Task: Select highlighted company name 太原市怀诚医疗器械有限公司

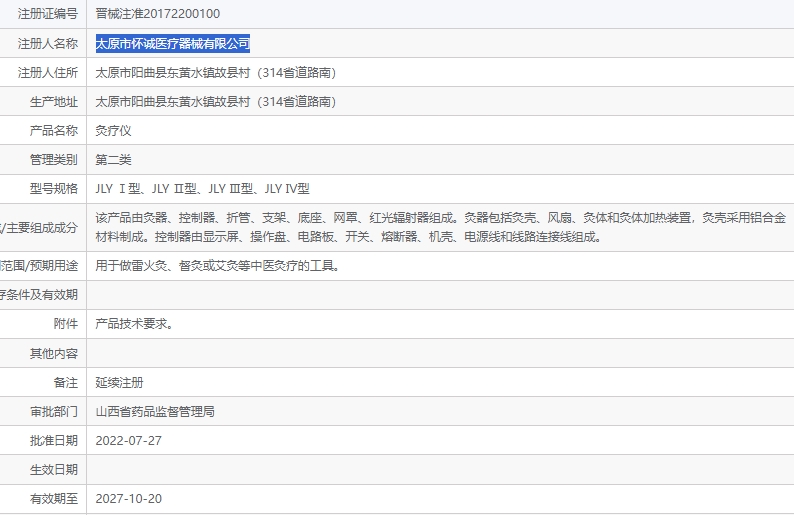Action: 173,44
